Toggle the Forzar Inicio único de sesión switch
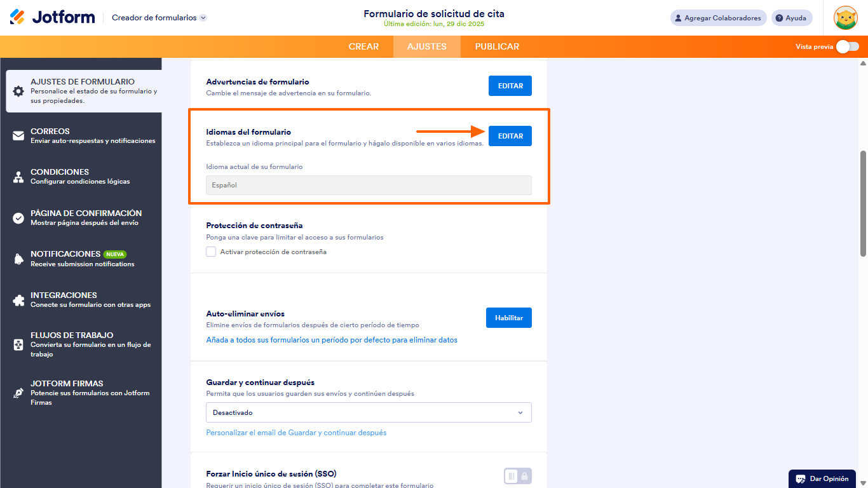The width and height of the screenshot is (868, 488). pyautogui.click(x=517, y=476)
